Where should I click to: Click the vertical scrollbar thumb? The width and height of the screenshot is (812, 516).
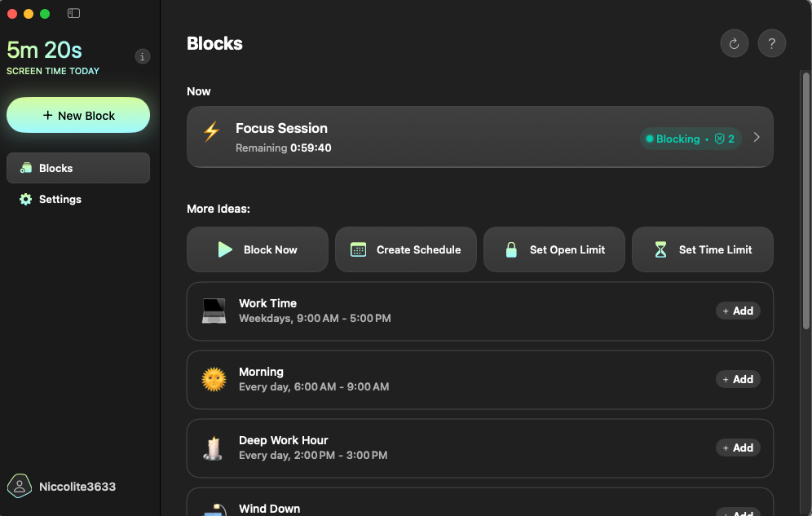coord(805,201)
